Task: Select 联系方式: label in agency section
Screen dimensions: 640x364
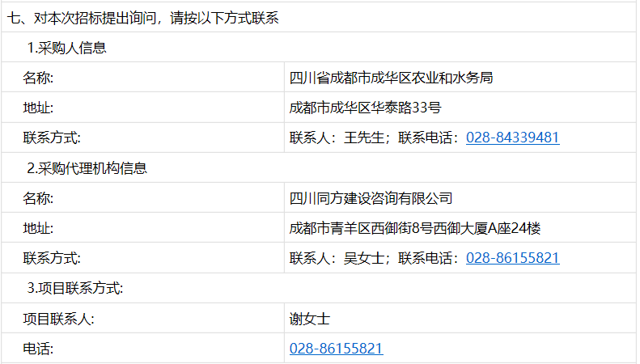Action: tap(52, 258)
